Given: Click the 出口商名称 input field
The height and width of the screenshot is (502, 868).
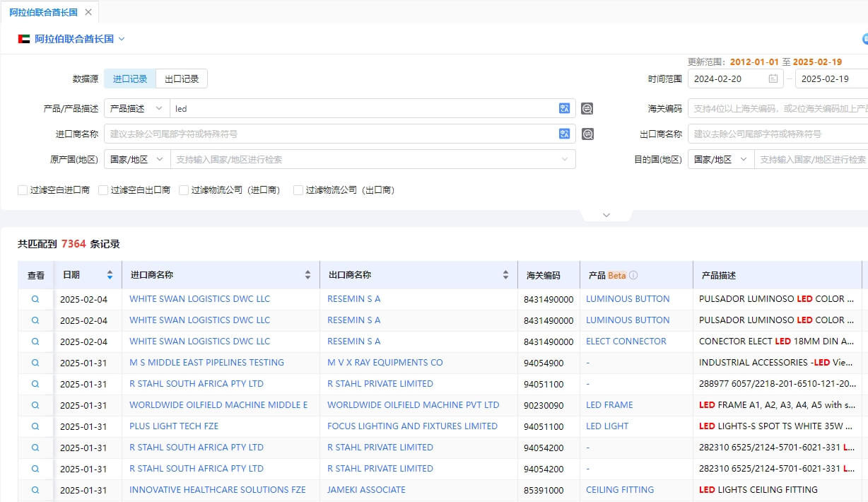Looking at the screenshot, I should pos(778,134).
